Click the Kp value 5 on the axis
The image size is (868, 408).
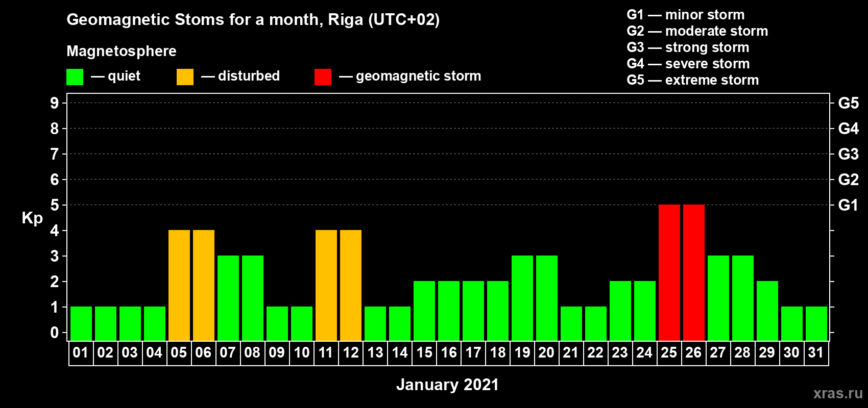[55, 205]
